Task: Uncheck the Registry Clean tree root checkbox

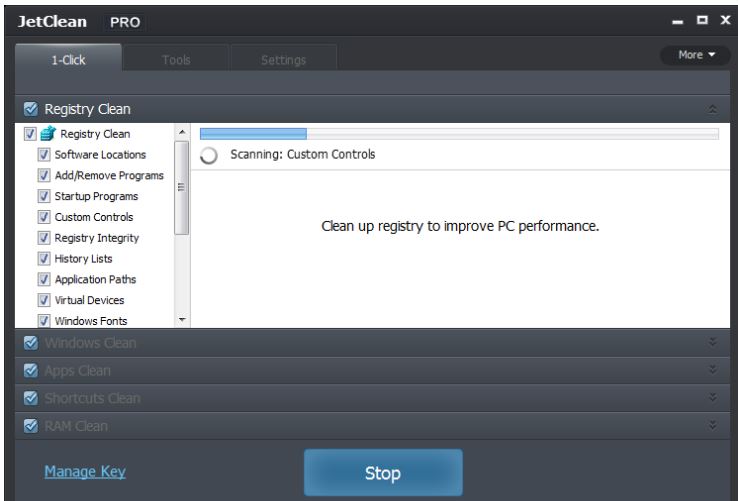Action: pos(30,134)
